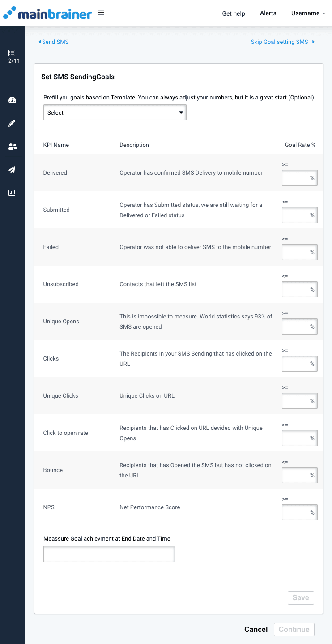Viewport: 332px width, 644px height.
Task: Open the contacts people icon in sidebar
Action: pos(13,146)
